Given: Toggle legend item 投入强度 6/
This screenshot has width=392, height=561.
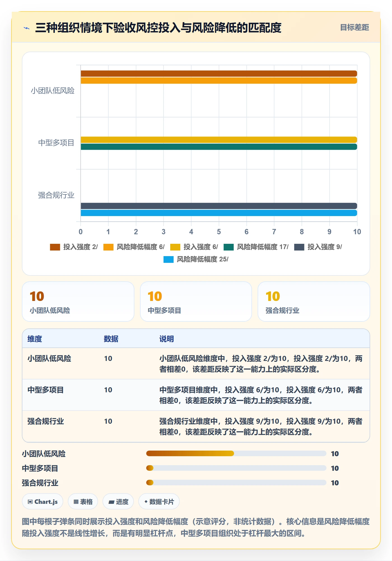Looking at the screenshot, I should click(194, 247).
